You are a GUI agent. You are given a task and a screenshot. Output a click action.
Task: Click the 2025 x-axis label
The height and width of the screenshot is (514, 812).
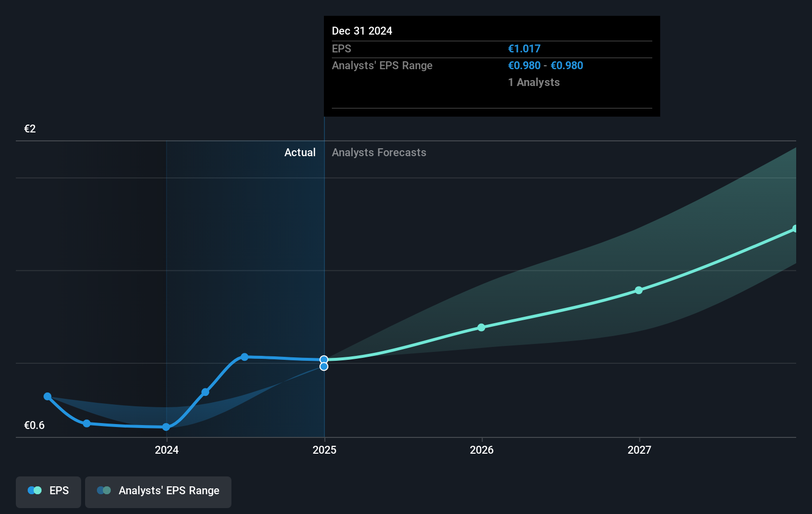324,450
